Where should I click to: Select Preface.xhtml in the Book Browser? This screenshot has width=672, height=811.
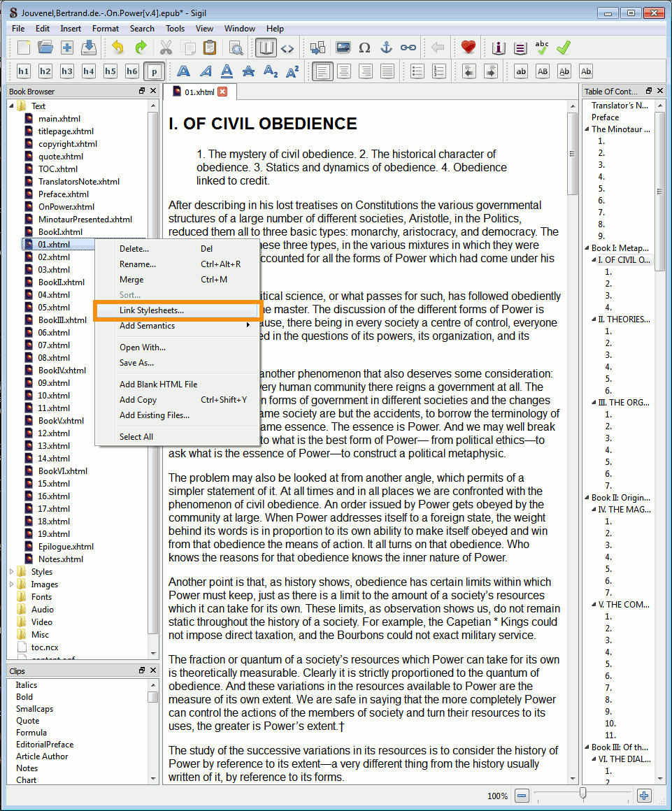point(64,194)
